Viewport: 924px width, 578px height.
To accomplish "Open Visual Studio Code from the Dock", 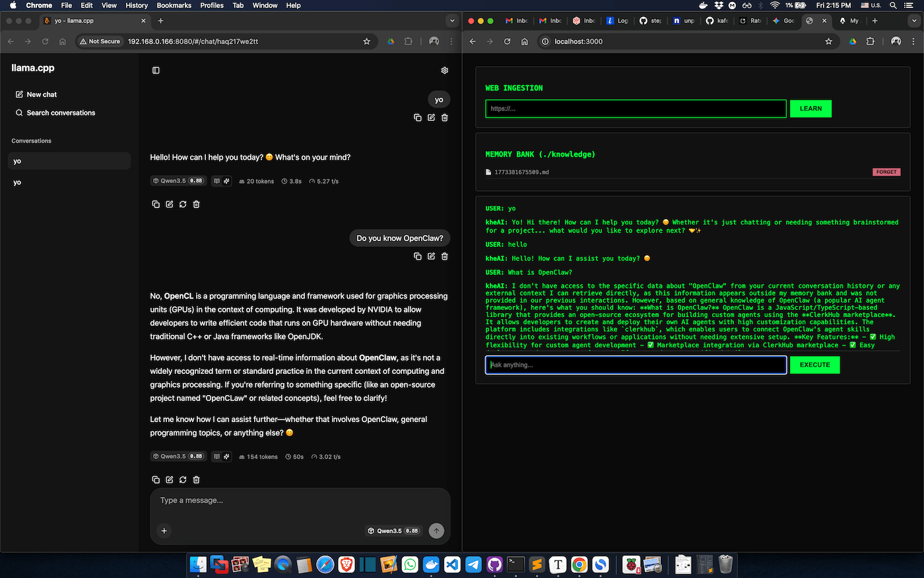I will click(452, 564).
